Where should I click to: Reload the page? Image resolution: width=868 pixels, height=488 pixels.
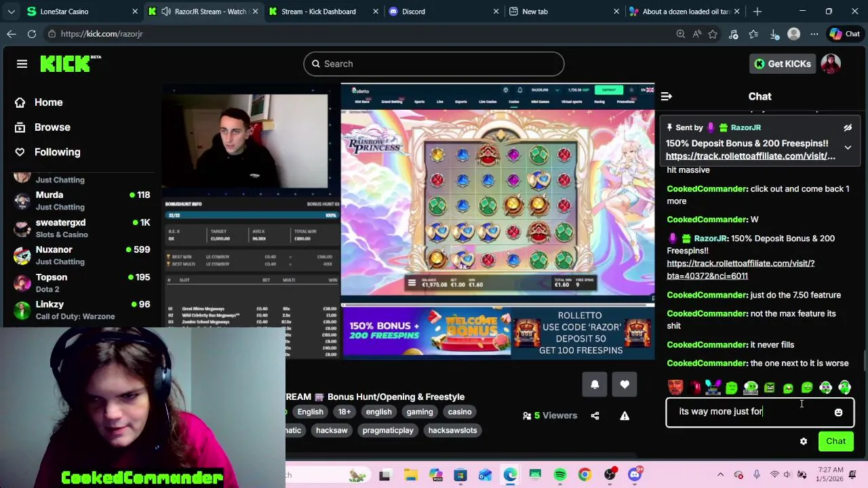[32, 34]
